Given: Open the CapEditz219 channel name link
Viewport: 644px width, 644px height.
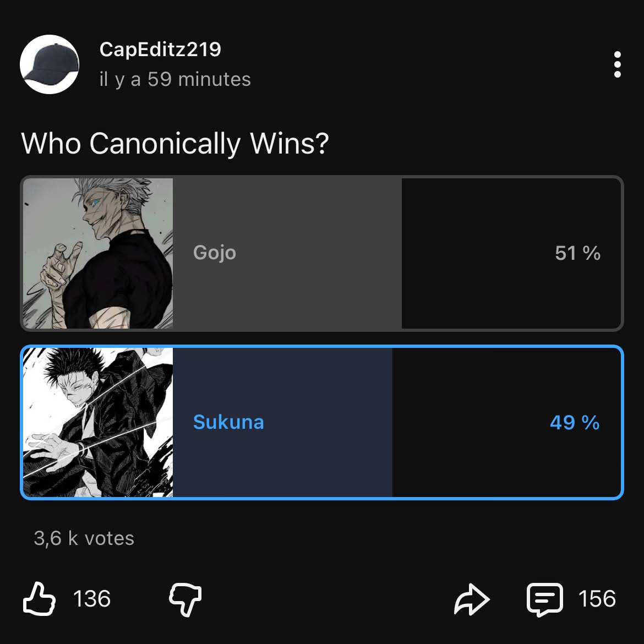Looking at the screenshot, I should click(160, 50).
